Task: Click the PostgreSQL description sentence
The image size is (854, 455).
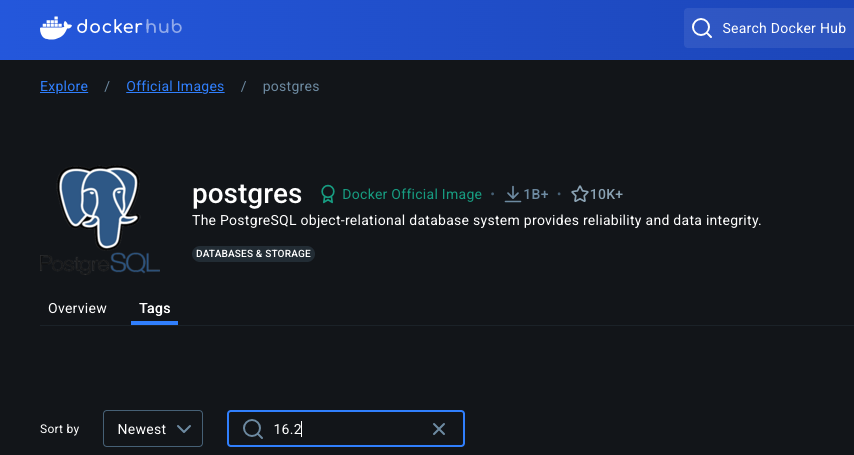Action: (477, 221)
